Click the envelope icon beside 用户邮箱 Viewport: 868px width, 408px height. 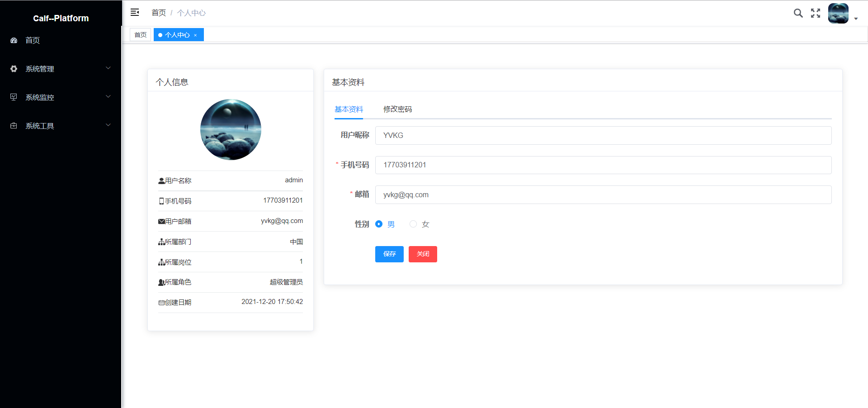(161, 222)
